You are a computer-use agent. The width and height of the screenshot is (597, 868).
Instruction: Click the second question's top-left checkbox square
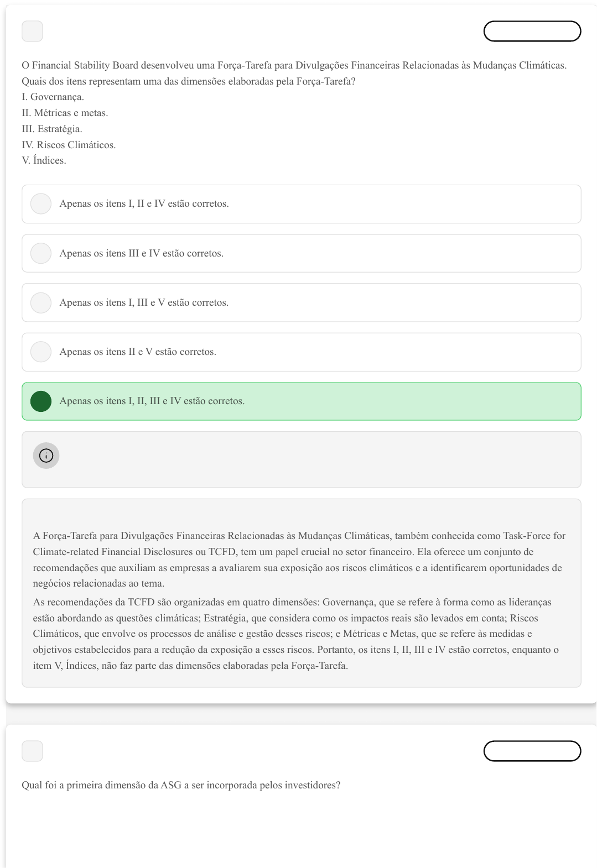click(32, 751)
